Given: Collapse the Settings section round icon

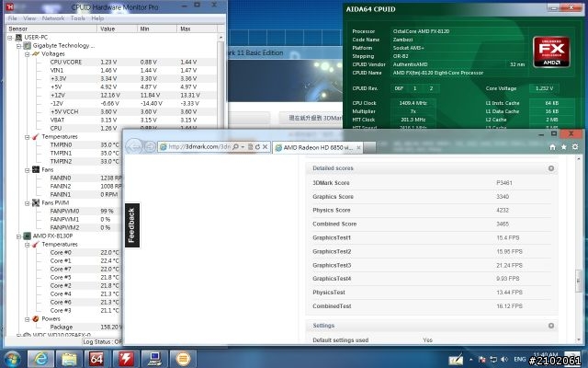Looking at the screenshot, I should [x=551, y=326].
